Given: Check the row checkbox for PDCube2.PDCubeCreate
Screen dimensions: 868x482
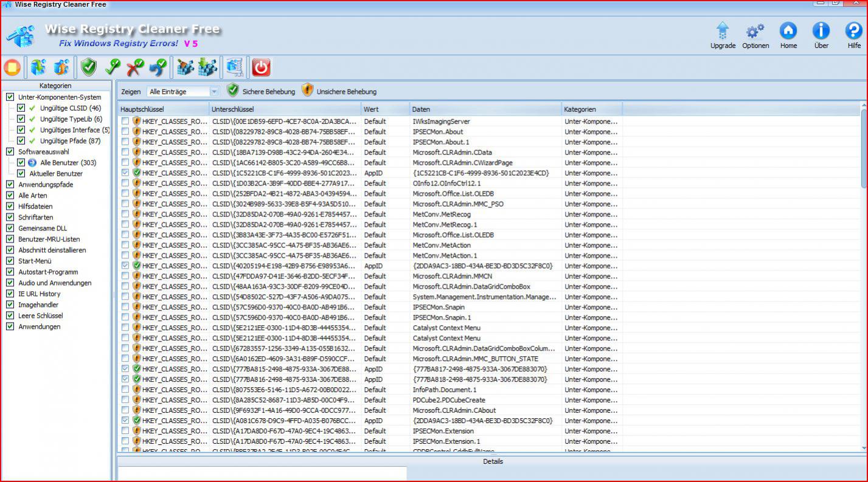Looking at the screenshot, I should 125,400.
